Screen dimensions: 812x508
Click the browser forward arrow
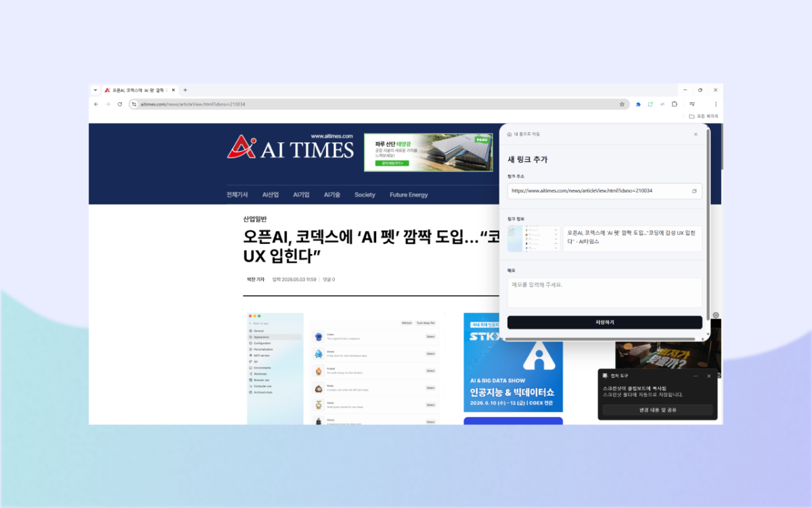click(108, 104)
